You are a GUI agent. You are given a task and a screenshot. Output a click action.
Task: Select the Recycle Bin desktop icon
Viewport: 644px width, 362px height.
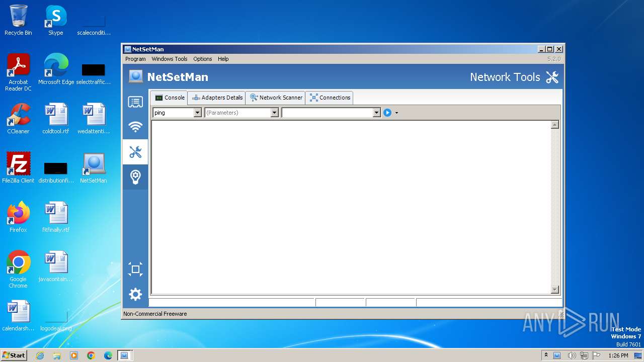pos(18,20)
